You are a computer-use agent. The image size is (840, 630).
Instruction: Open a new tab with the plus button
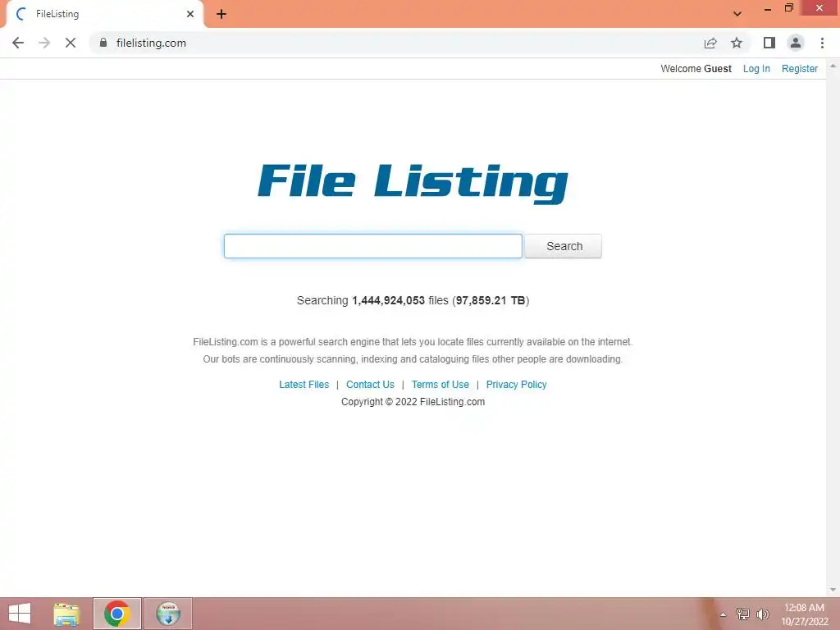click(x=221, y=14)
